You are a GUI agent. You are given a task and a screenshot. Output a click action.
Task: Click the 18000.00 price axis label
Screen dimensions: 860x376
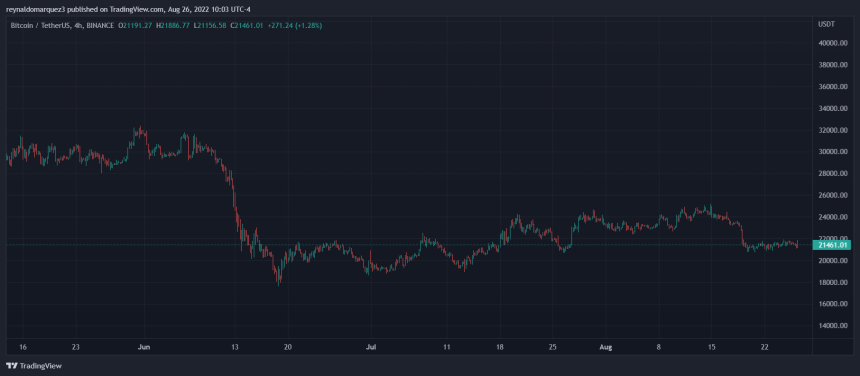833,283
